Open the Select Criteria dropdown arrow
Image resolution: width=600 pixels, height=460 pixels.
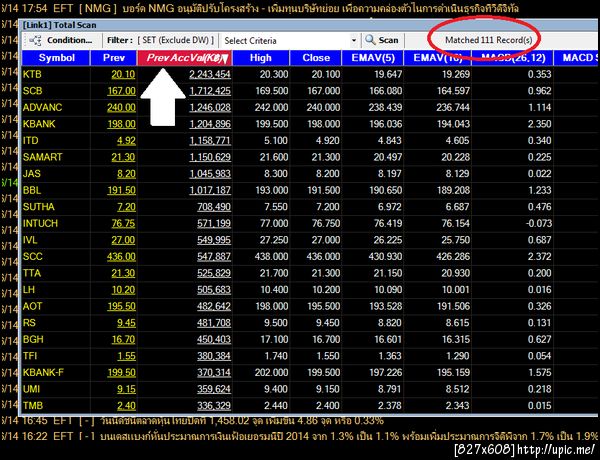(354, 40)
